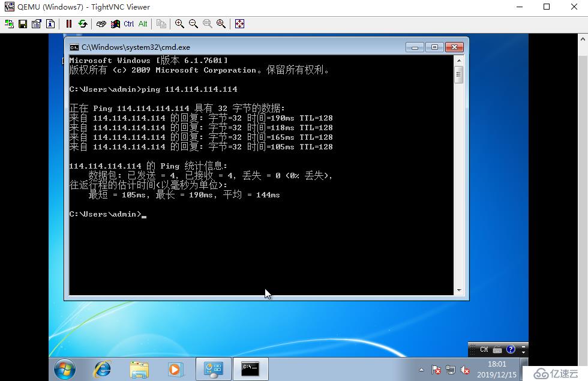588x381 pixels.
Task: Click CH input language indicator
Action: [484, 349]
